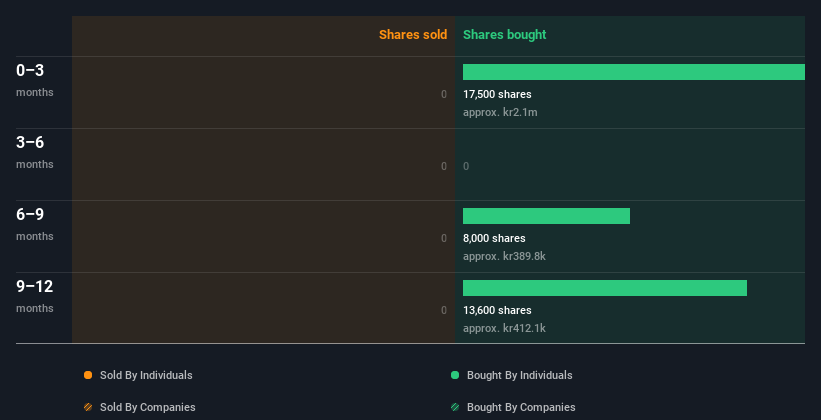Click the approx. kr412.1k value
This screenshot has width=821, height=420.
point(504,328)
